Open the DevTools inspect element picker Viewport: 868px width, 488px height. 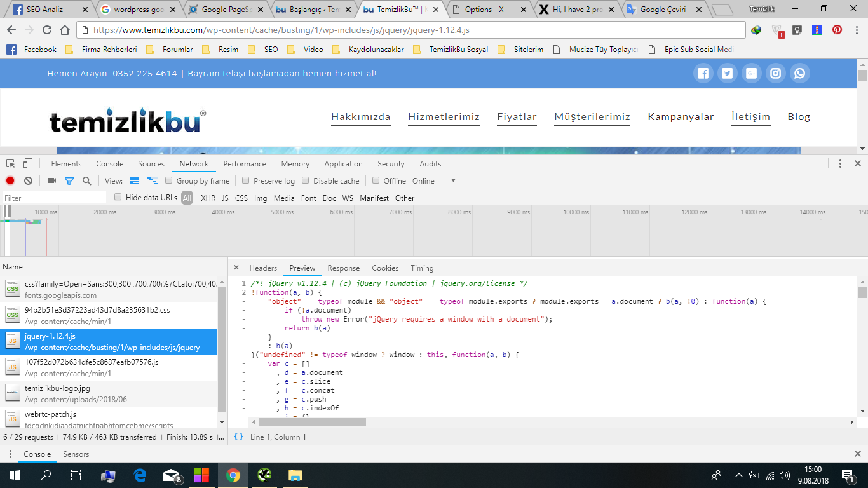11,164
